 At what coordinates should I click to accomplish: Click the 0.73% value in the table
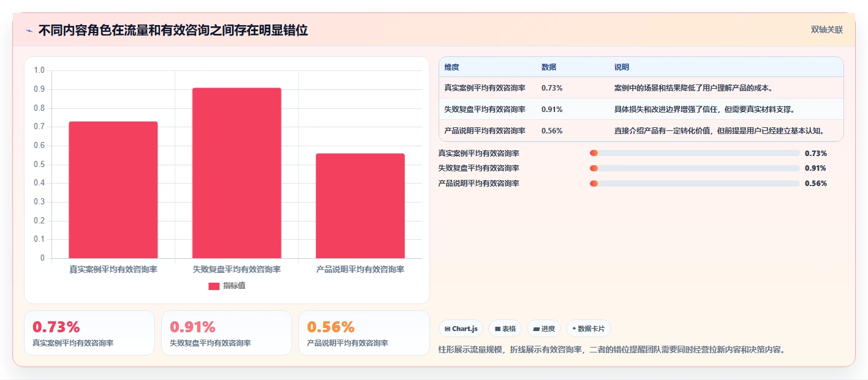(552, 88)
